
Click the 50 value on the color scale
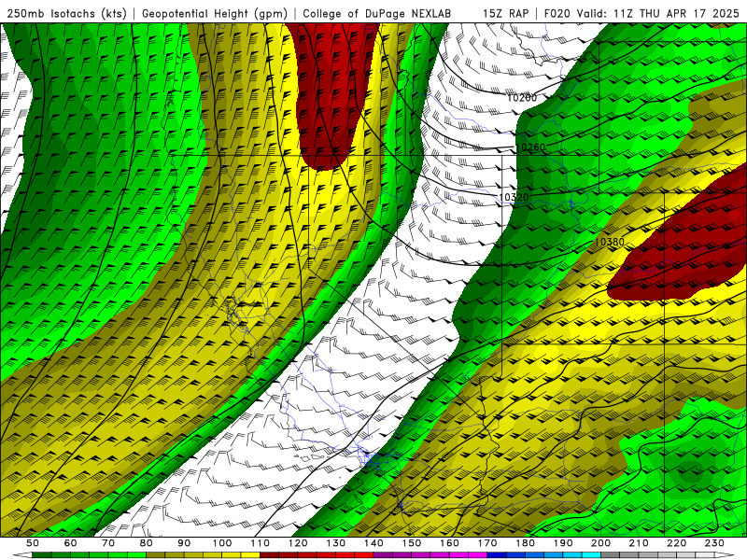[33, 543]
